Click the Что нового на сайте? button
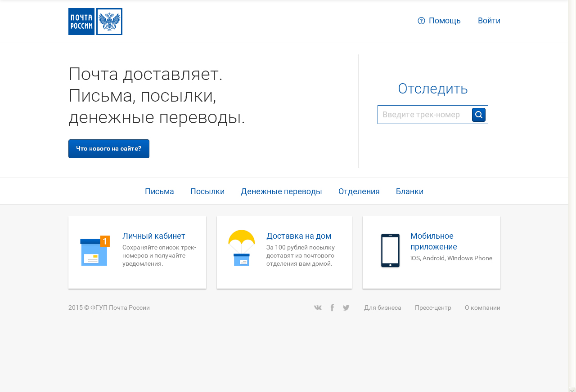Image resolution: width=576 pixels, height=392 pixels. click(109, 149)
